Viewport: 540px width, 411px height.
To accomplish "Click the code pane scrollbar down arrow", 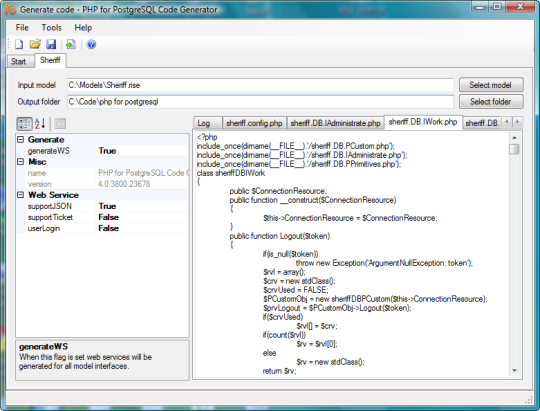I will (x=515, y=371).
